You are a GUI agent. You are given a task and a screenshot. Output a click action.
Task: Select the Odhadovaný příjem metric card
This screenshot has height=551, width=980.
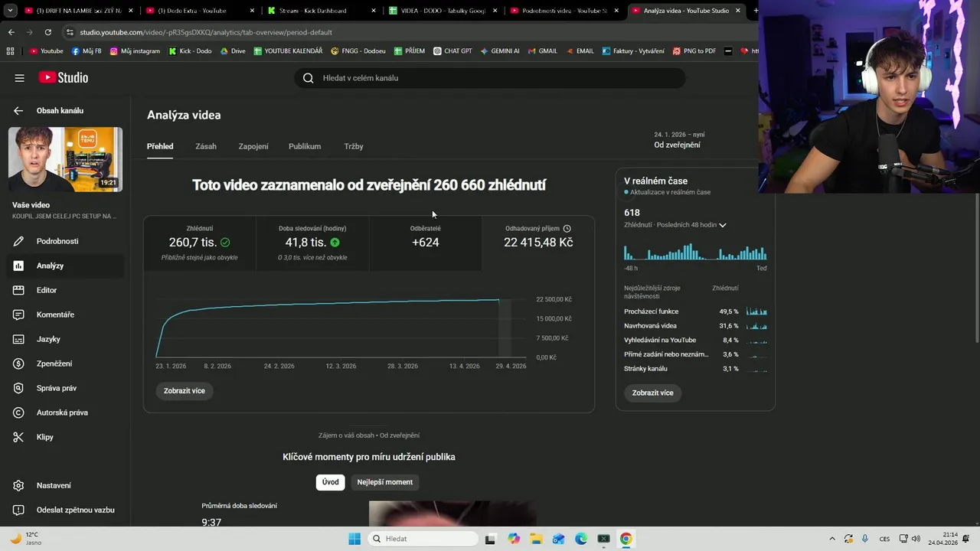coord(538,243)
